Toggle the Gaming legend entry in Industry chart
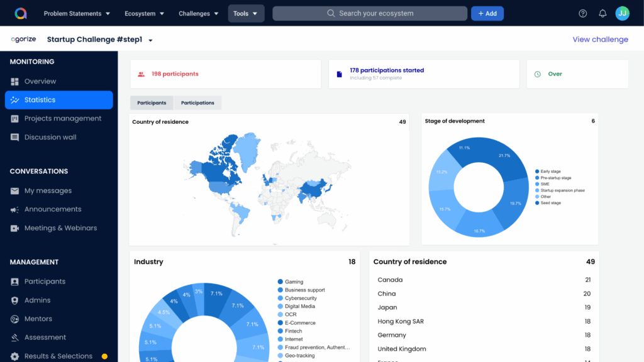The image size is (644, 362). [294, 282]
